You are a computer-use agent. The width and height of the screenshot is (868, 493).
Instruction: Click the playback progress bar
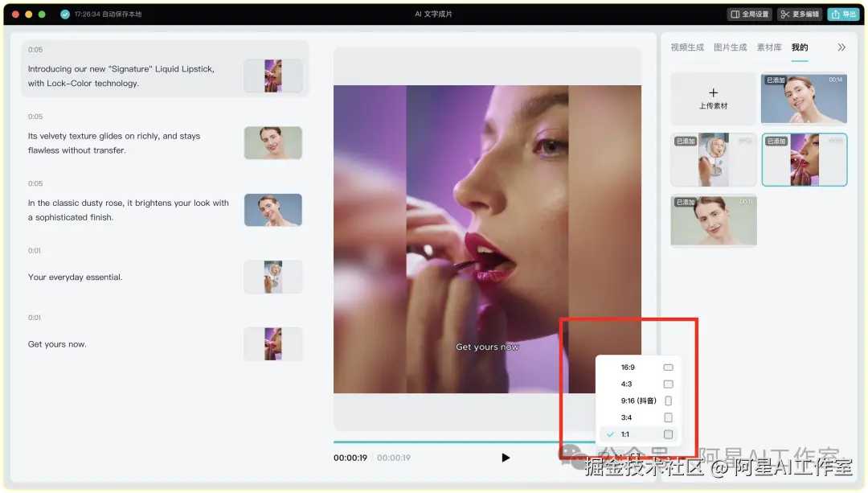coord(465,442)
